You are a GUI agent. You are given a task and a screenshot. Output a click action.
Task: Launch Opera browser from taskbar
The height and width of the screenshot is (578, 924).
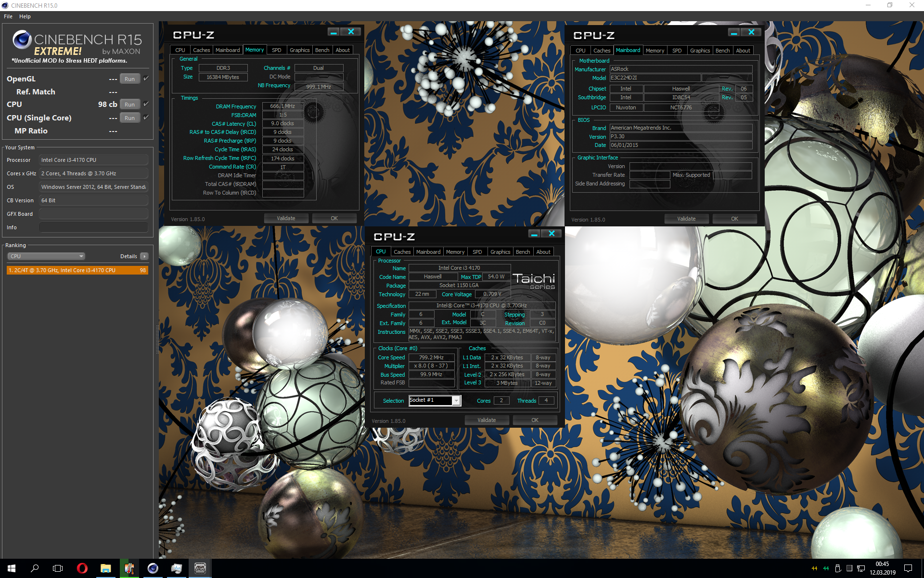pyautogui.click(x=82, y=568)
